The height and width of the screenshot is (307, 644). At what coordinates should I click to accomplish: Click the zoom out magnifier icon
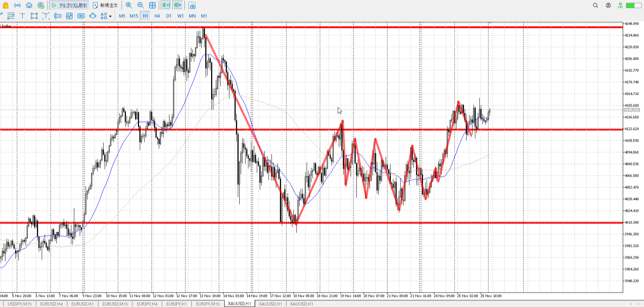(141, 5)
